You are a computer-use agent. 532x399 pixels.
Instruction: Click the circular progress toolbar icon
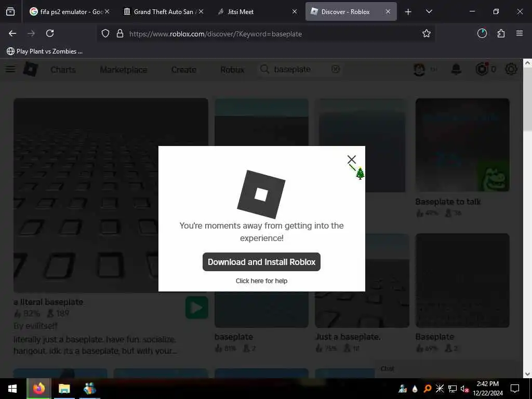[x=482, y=33]
